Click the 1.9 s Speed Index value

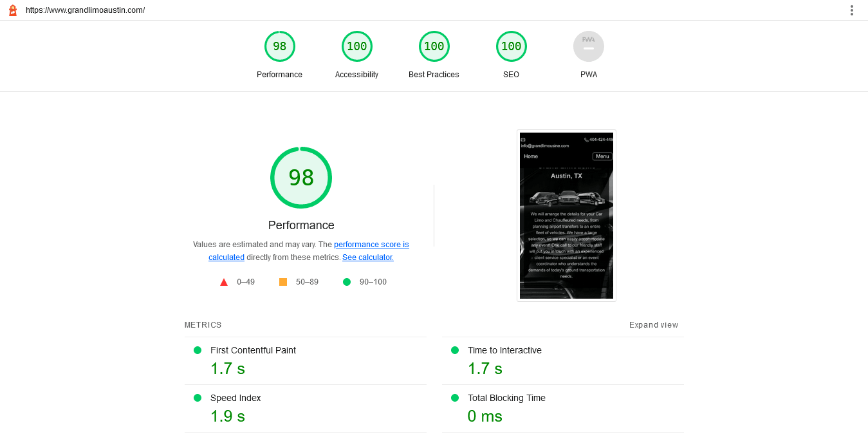click(228, 416)
